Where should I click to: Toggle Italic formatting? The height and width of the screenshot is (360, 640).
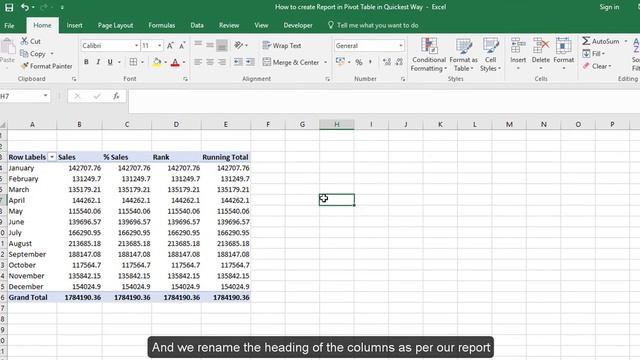[98, 62]
